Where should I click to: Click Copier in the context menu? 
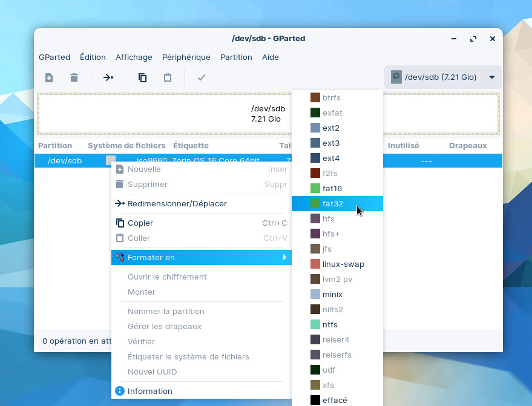(x=140, y=223)
